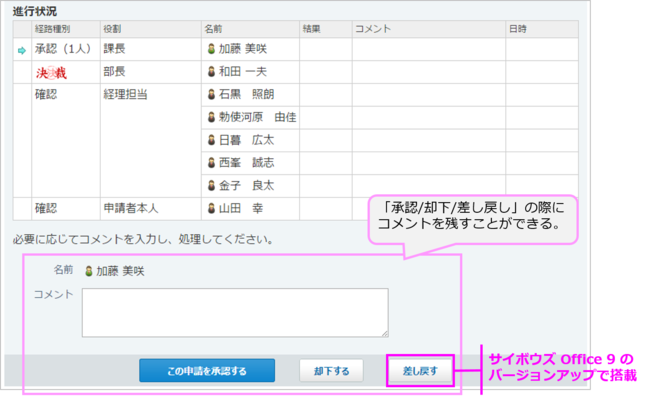
Task: Open 金子 良太 name link
Action: [x=246, y=185]
